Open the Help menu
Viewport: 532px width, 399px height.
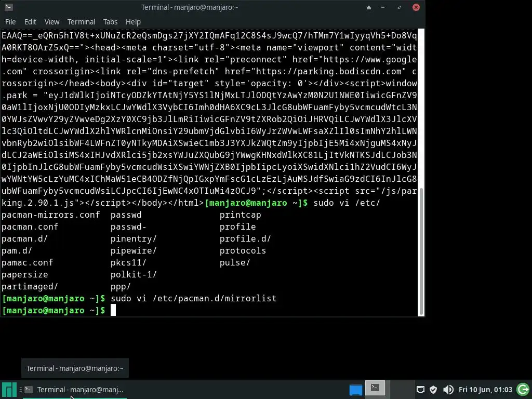133,22
